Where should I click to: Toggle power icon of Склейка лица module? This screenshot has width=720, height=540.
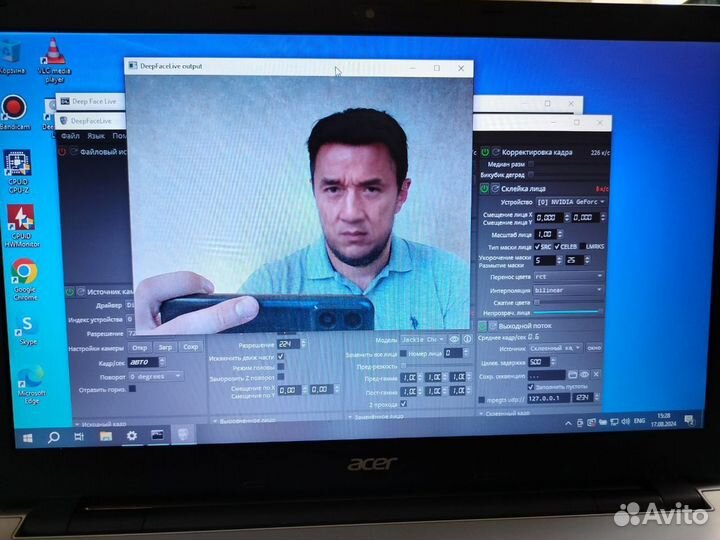tap(484, 188)
